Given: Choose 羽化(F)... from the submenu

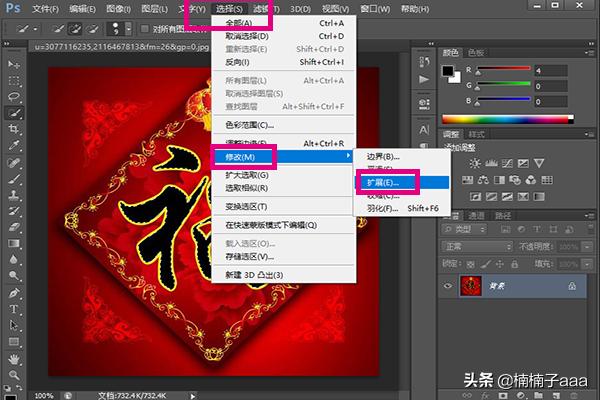Looking at the screenshot, I should (401, 208).
